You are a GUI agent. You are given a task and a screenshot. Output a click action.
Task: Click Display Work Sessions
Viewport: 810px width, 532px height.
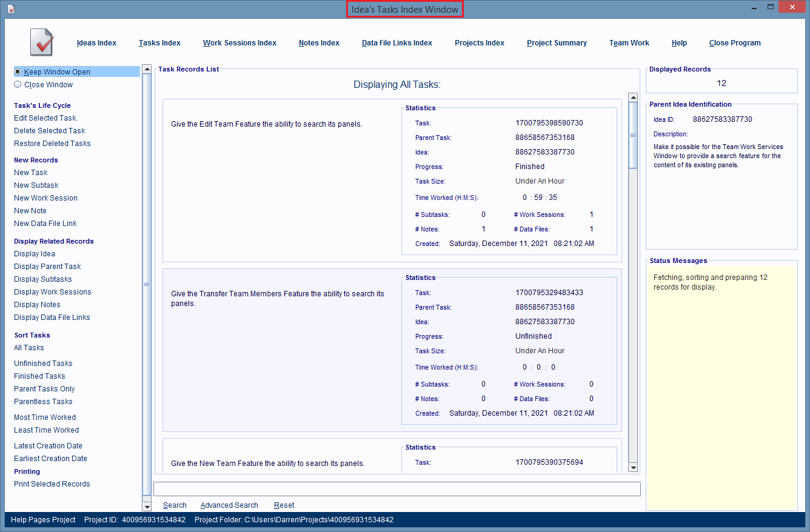[53, 292]
